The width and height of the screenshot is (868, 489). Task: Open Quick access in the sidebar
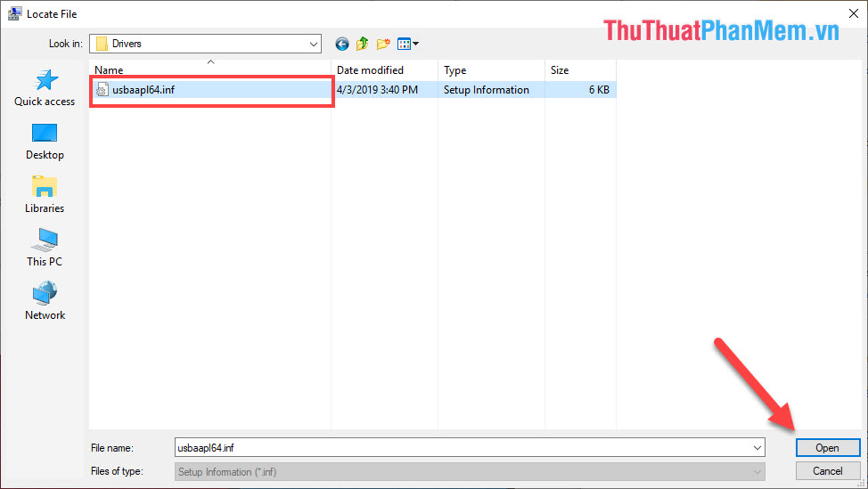pos(45,88)
